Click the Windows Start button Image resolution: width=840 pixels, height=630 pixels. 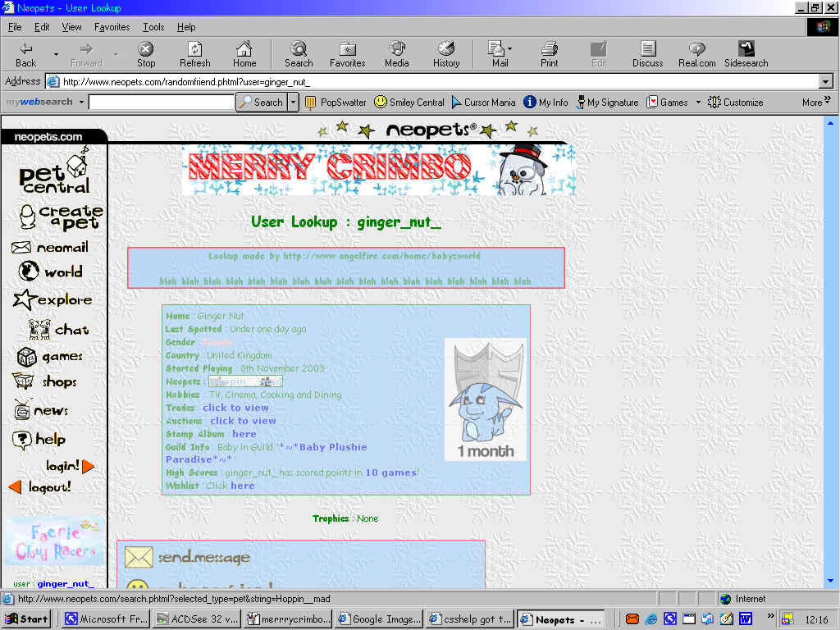(x=27, y=619)
